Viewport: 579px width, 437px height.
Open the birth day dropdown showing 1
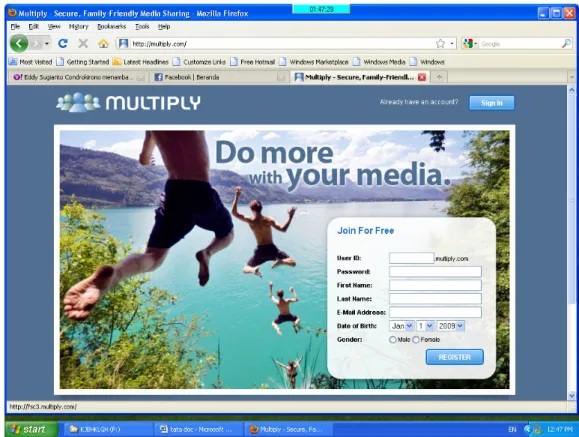click(425, 326)
